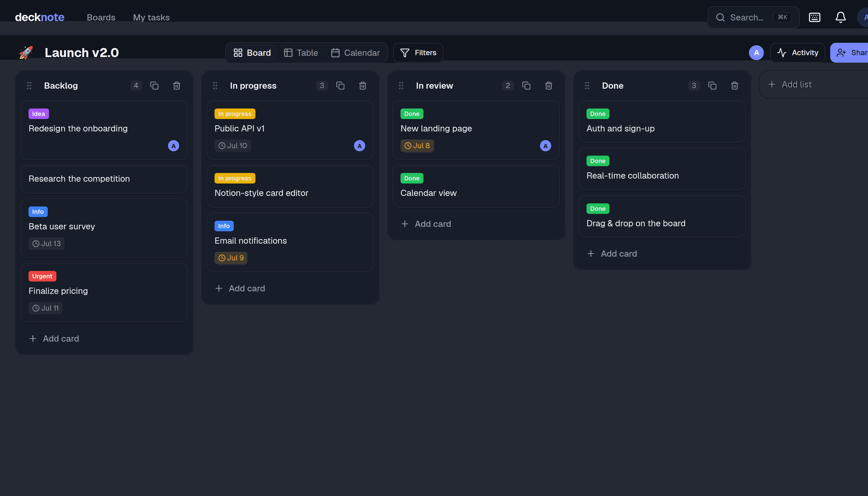
Task: Click the Jul 11 due date badge
Action: [46, 308]
